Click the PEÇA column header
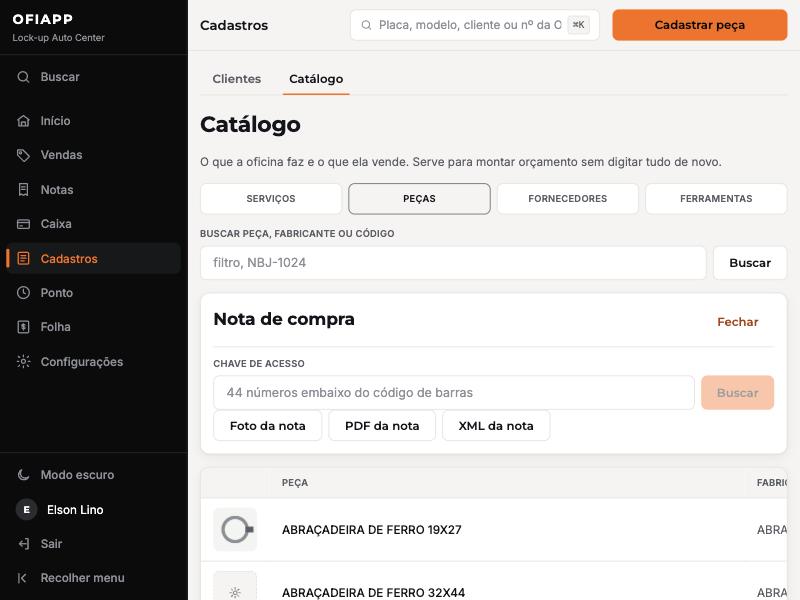 pos(295,483)
